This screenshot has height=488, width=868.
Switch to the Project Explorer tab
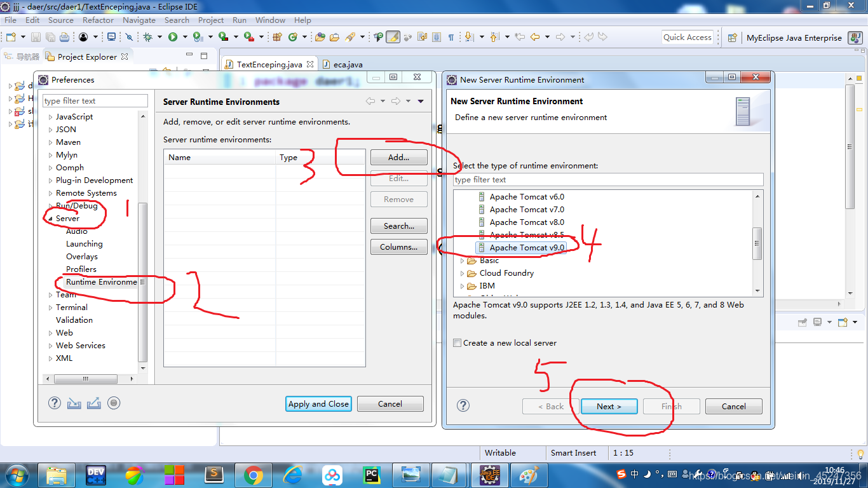(x=86, y=57)
